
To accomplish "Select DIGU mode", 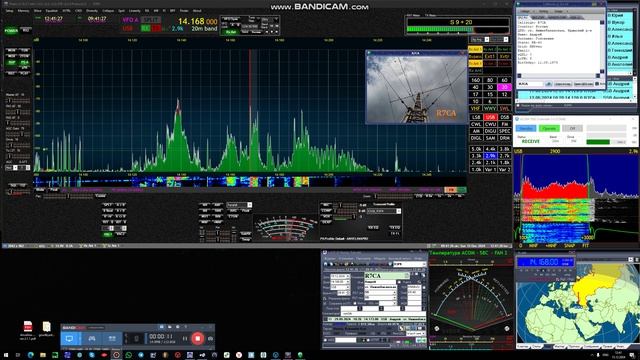I will [490, 131].
